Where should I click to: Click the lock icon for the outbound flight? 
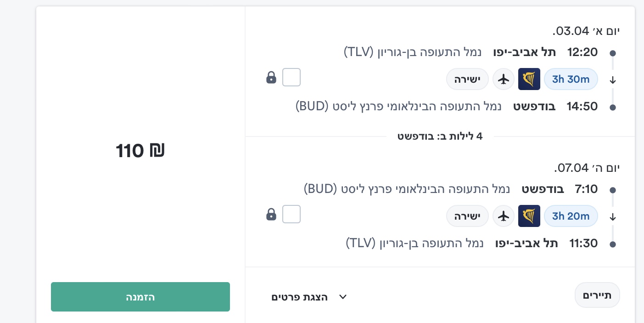(271, 77)
